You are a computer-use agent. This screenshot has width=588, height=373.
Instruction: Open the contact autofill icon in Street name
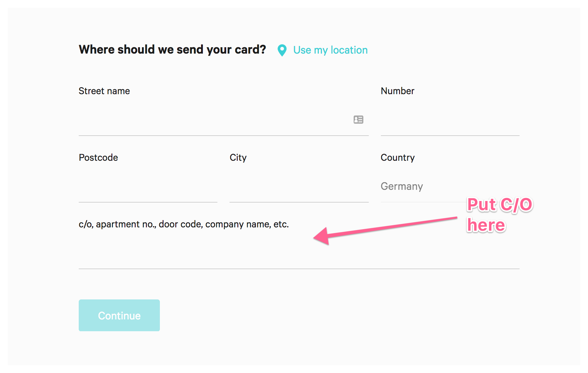click(x=358, y=120)
